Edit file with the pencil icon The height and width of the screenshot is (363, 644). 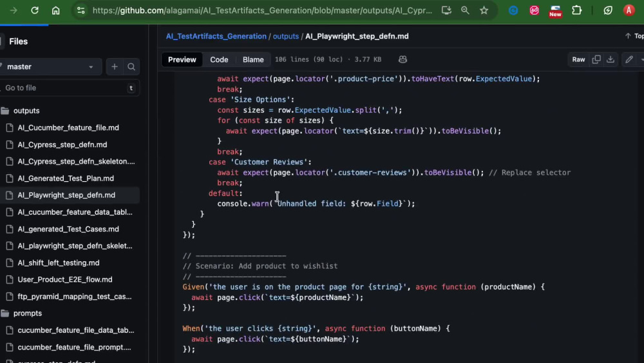[629, 59]
